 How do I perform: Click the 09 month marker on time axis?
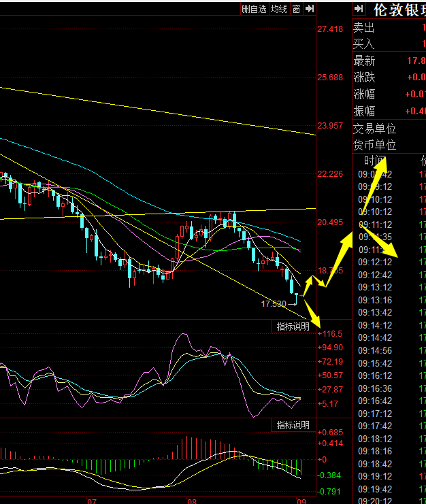click(x=301, y=501)
